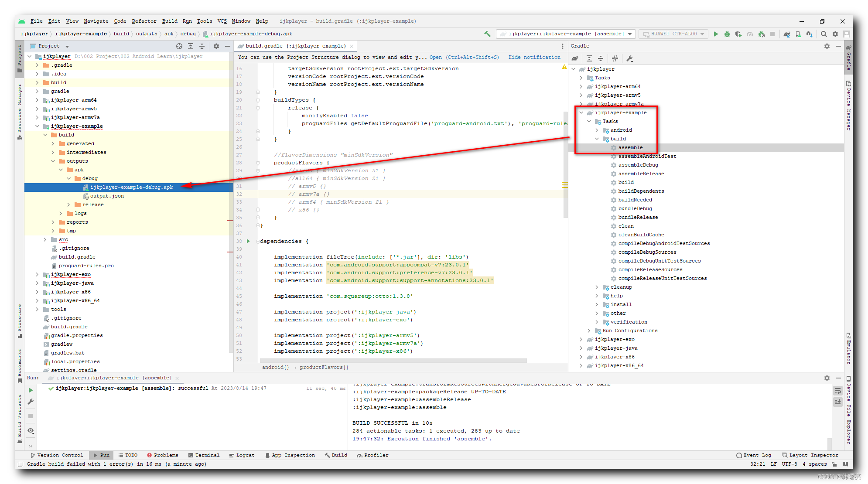Open the Refactor menu
This screenshot has width=868, height=484.
[144, 21]
